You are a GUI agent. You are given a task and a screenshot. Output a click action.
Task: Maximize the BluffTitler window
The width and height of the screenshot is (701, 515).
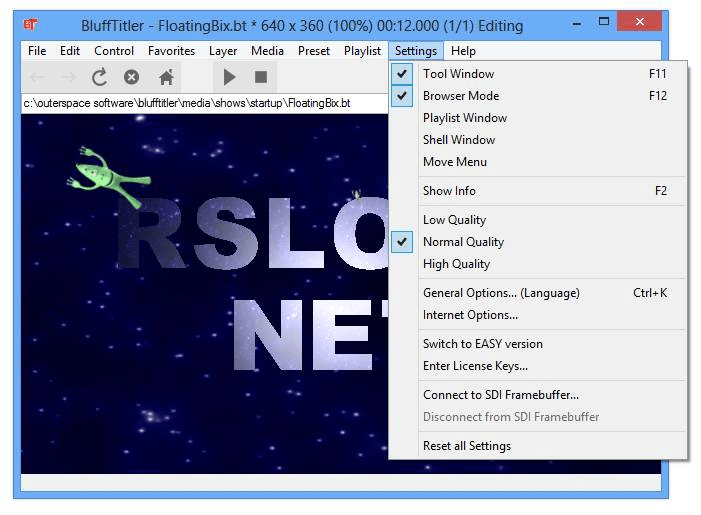604,21
